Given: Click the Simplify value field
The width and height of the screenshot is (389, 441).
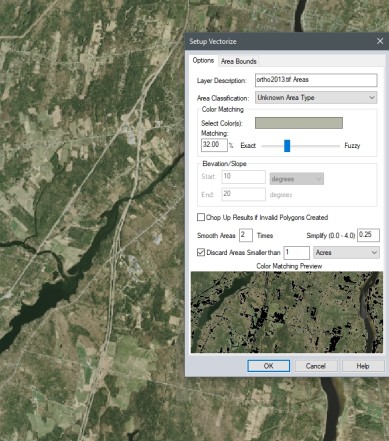Looking at the screenshot, I should click(x=368, y=235).
